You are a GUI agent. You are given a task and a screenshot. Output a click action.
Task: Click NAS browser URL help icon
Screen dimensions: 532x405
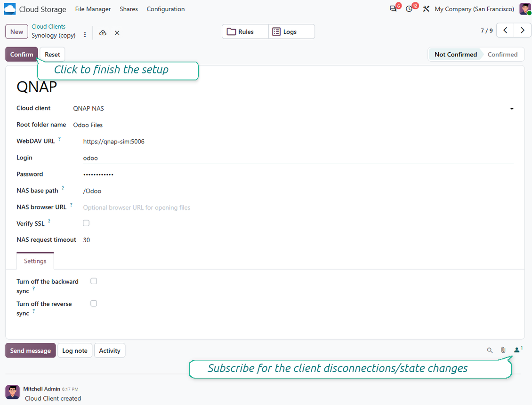[x=71, y=204]
